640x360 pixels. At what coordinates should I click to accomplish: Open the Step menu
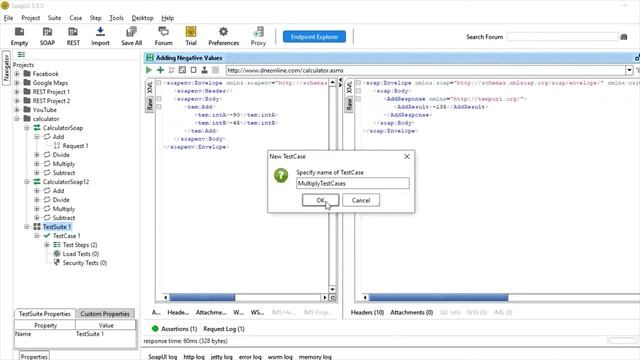[x=96, y=18]
